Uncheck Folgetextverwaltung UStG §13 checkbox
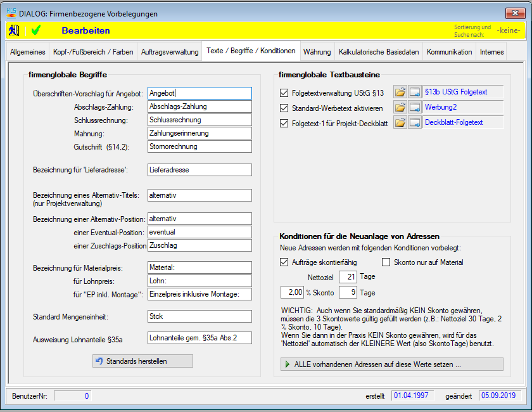This screenshot has height=412, width=532. coord(284,93)
